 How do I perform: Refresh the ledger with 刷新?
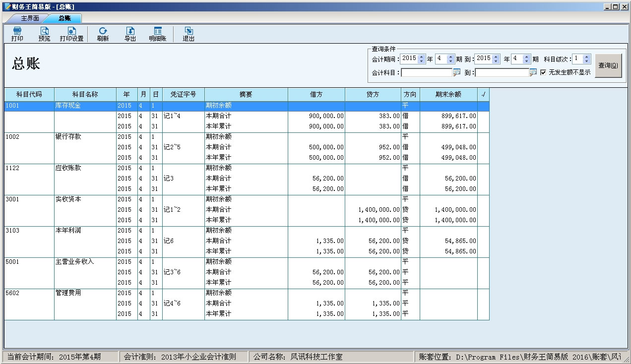tap(103, 34)
